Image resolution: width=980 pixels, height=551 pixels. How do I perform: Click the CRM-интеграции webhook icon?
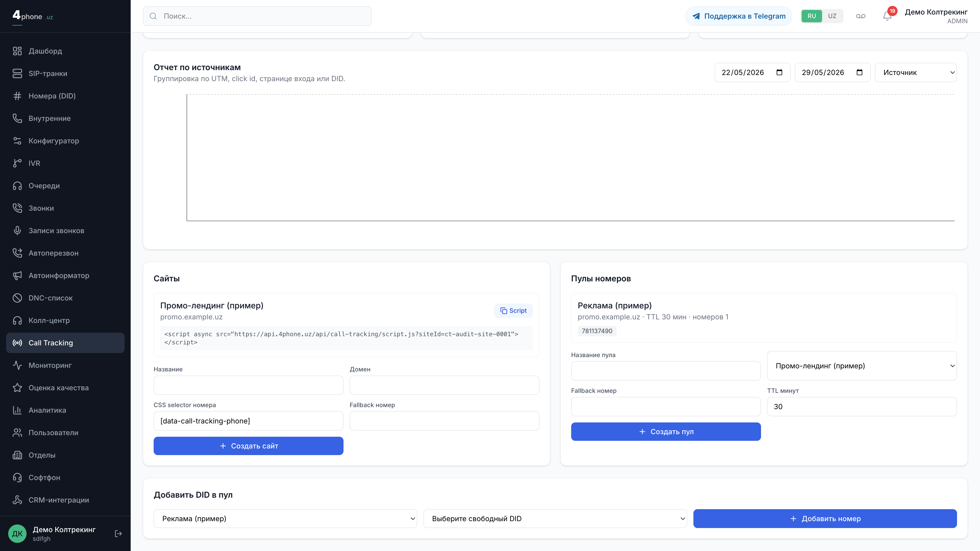pos(17,500)
